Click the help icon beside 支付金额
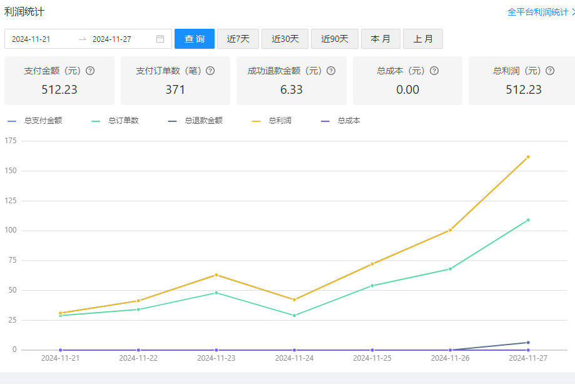 (90, 71)
